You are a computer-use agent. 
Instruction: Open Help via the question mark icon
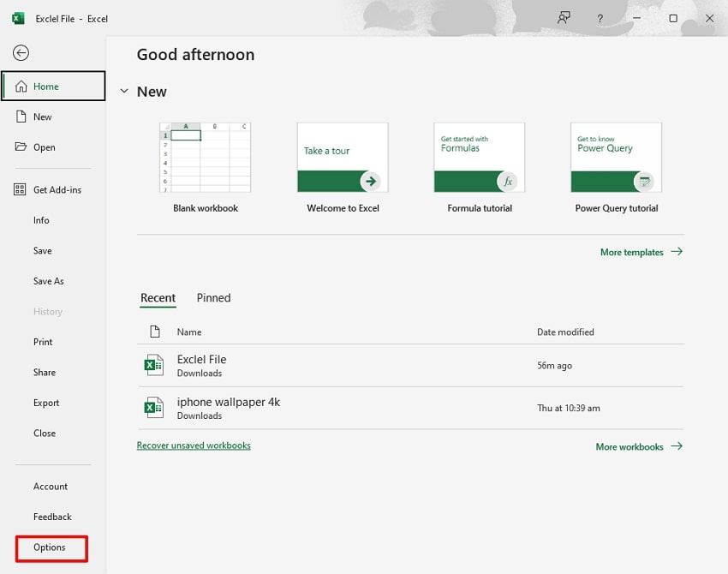(600, 18)
